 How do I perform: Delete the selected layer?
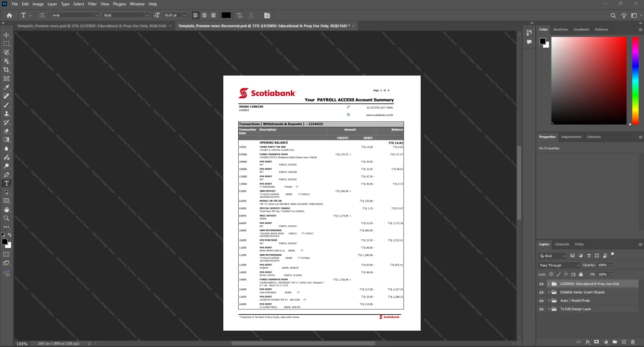tap(633, 342)
